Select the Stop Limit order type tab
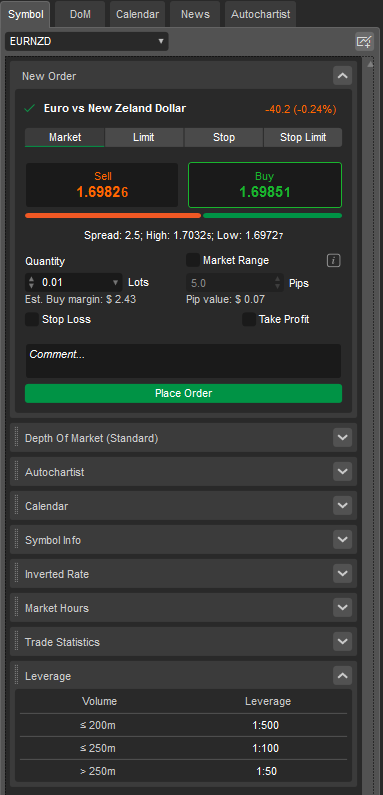This screenshot has height=795, width=383. 303,137
